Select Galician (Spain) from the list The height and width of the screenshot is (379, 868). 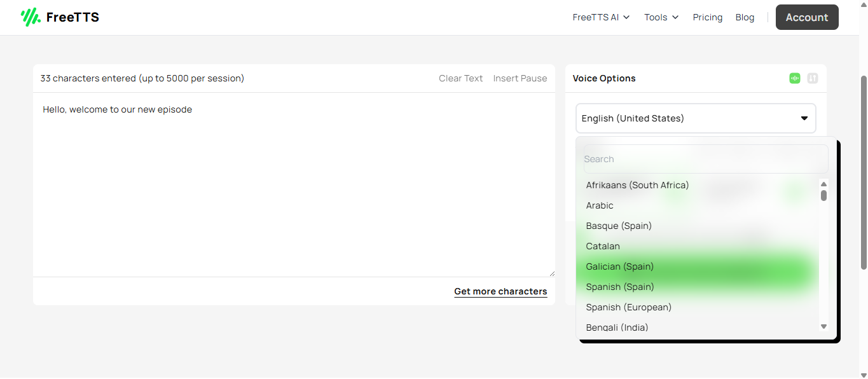coord(619,266)
